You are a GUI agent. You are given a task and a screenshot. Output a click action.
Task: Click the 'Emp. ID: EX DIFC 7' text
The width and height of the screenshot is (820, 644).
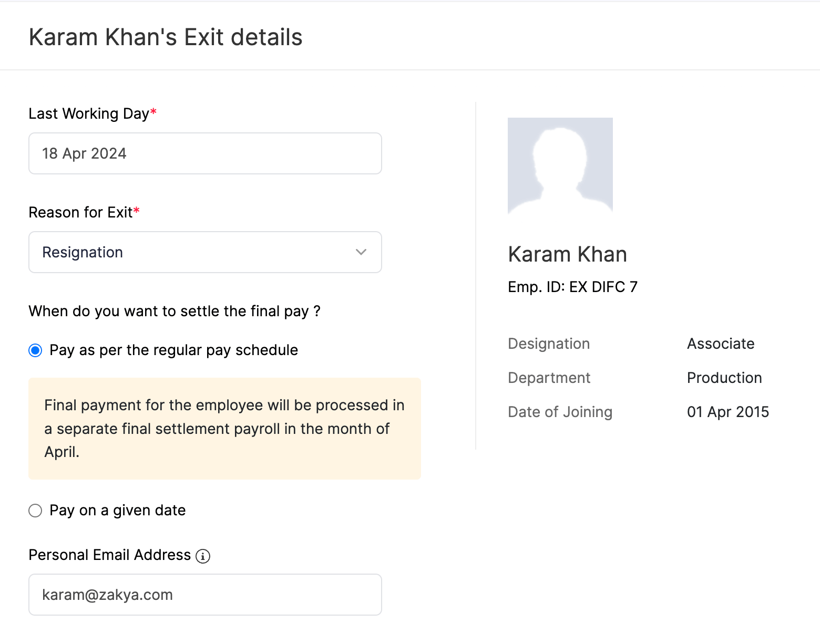(572, 287)
